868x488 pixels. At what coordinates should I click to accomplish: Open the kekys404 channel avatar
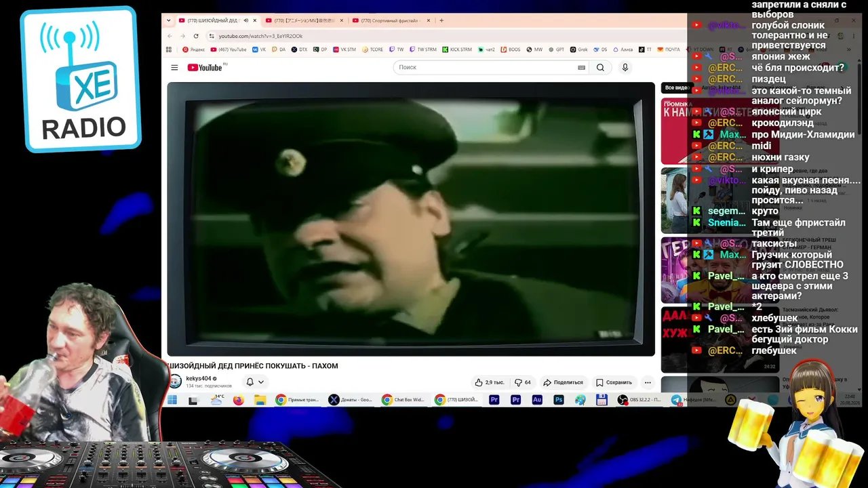point(175,382)
